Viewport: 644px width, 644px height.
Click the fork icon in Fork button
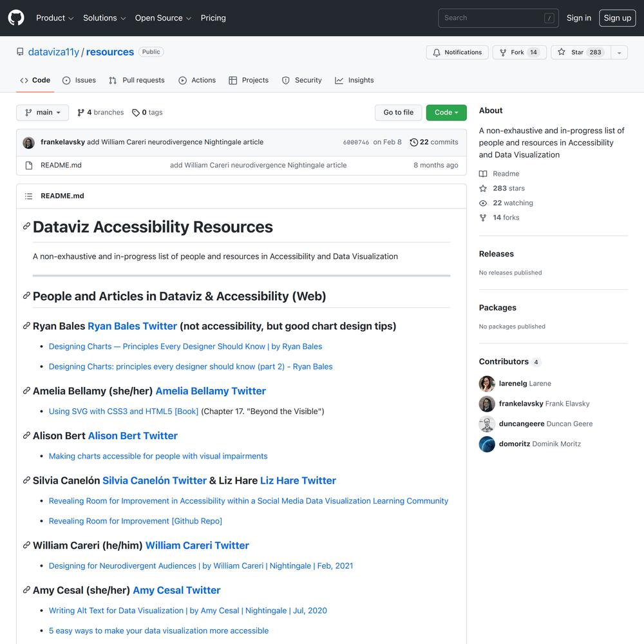pyautogui.click(x=503, y=52)
